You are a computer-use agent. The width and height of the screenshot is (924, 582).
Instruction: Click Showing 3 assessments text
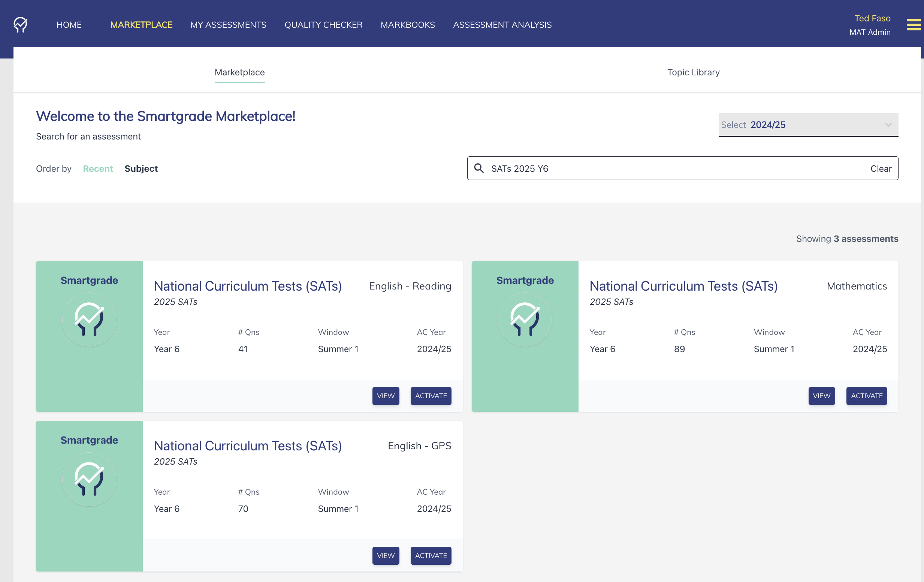[x=847, y=238]
